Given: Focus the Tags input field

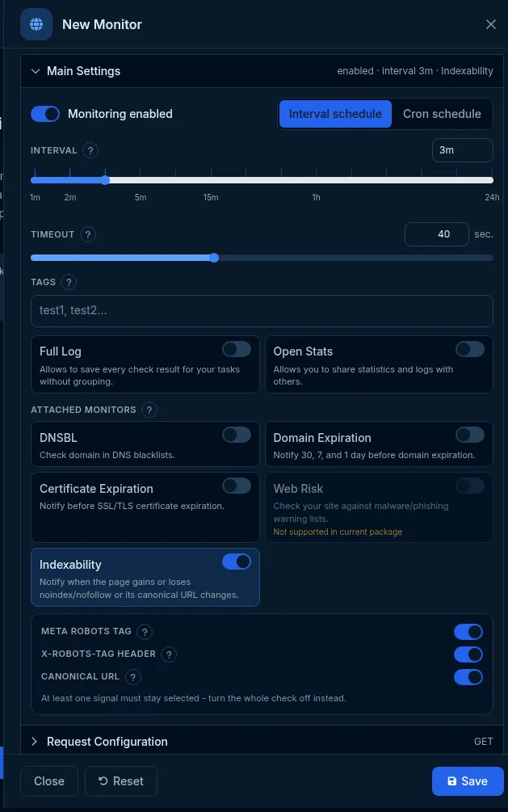Looking at the screenshot, I should (x=262, y=311).
